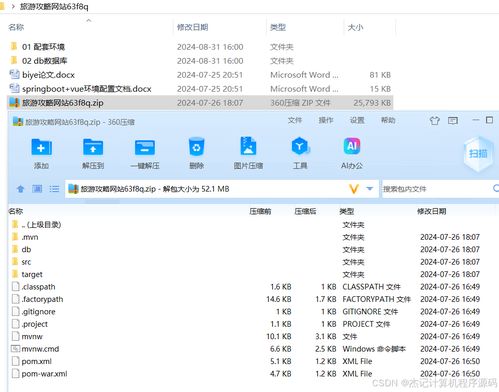Sort Explorer by 类型 column header

[278, 27]
